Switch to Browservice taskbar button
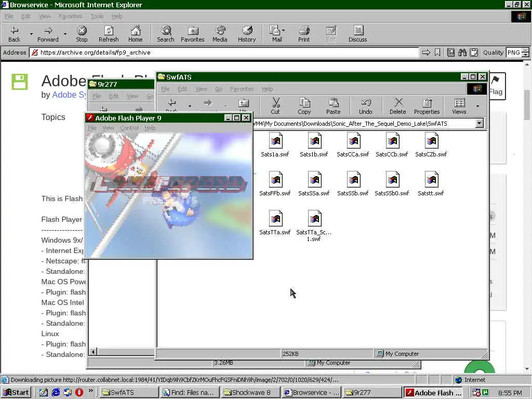This screenshot has height=399, width=532. pyautogui.click(x=312, y=393)
